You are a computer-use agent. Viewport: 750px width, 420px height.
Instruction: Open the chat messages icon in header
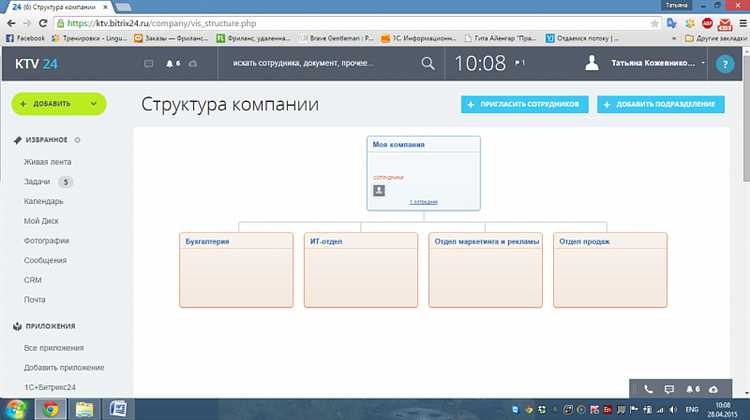tap(149, 63)
